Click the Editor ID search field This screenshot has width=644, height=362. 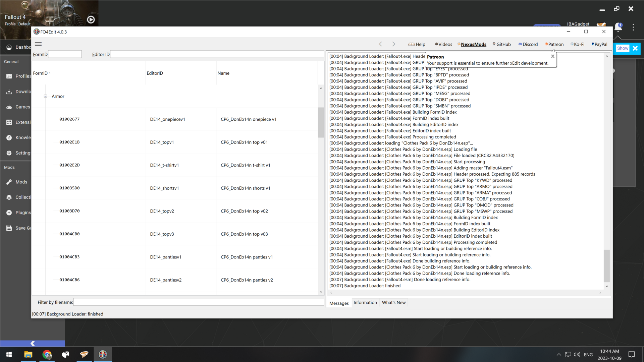(x=217, y=54)
